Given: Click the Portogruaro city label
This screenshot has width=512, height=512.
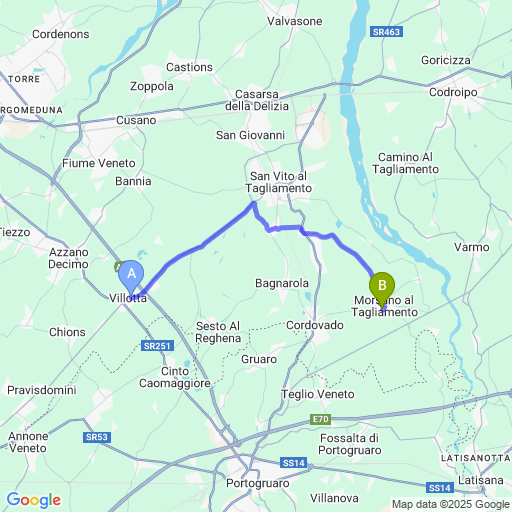Looking at the screenshot, I should pos(258,483).
